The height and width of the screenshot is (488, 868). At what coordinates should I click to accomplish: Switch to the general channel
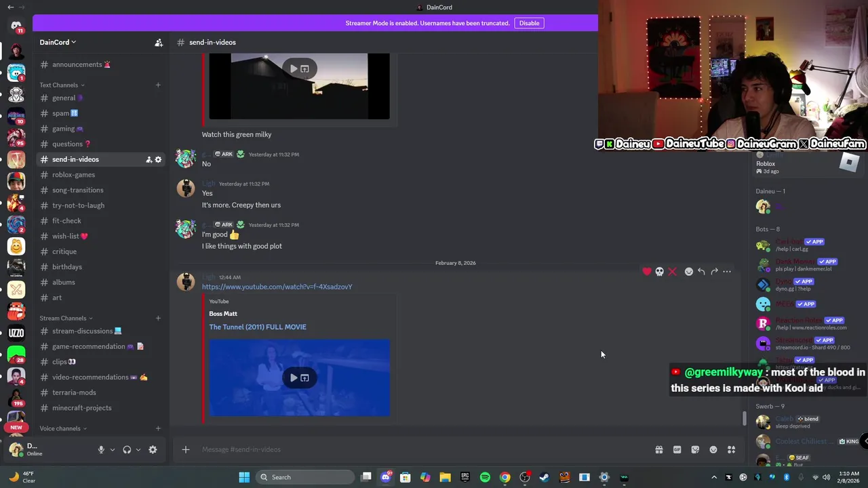click(100, 98)
